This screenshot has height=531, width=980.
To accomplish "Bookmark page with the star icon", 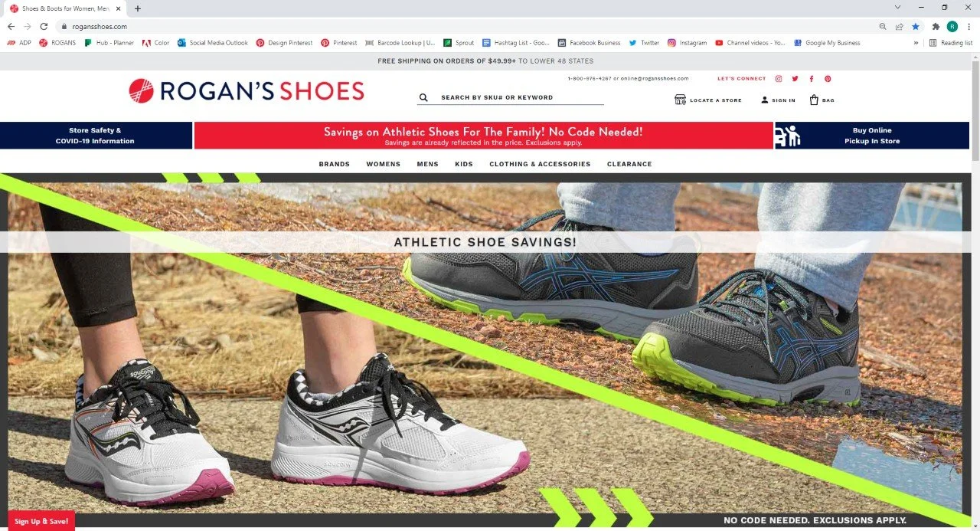I will 915,26.
